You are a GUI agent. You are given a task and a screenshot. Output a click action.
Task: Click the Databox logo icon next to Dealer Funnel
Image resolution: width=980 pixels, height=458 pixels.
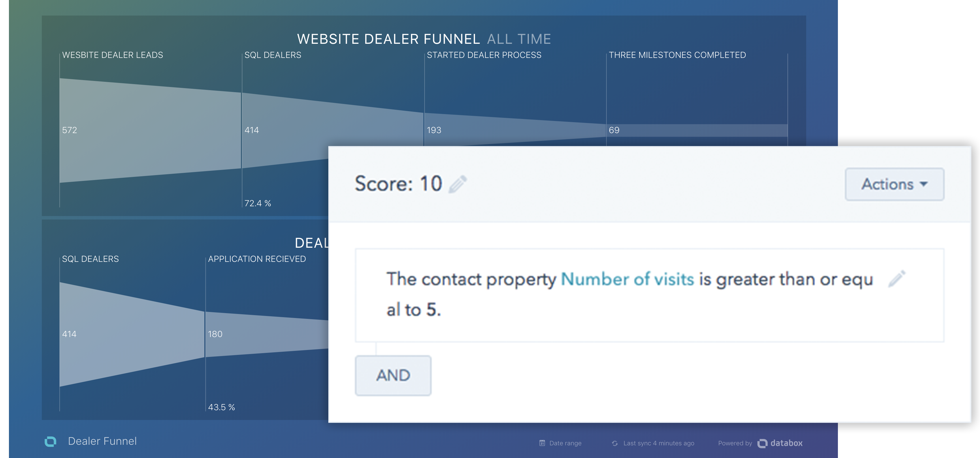coord(50,441)
